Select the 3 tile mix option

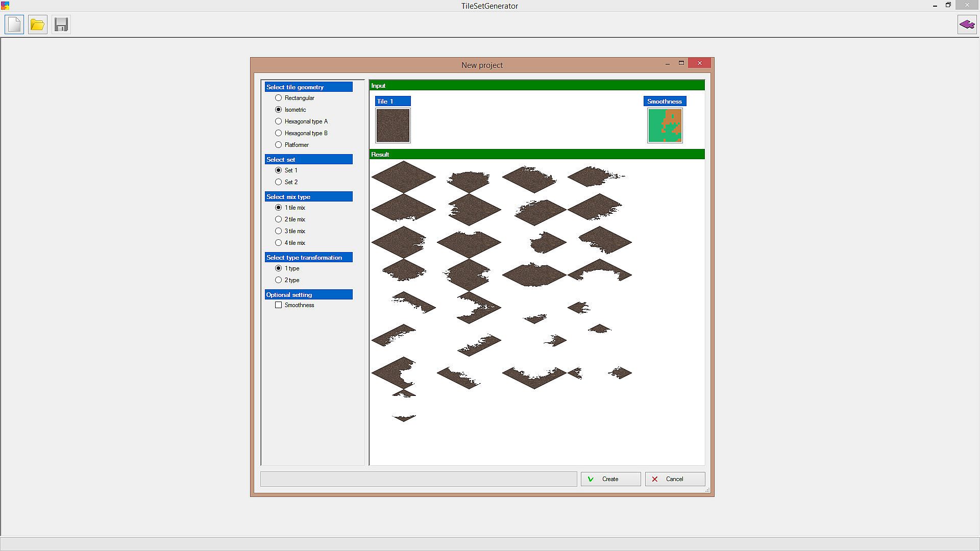[279, 231]
